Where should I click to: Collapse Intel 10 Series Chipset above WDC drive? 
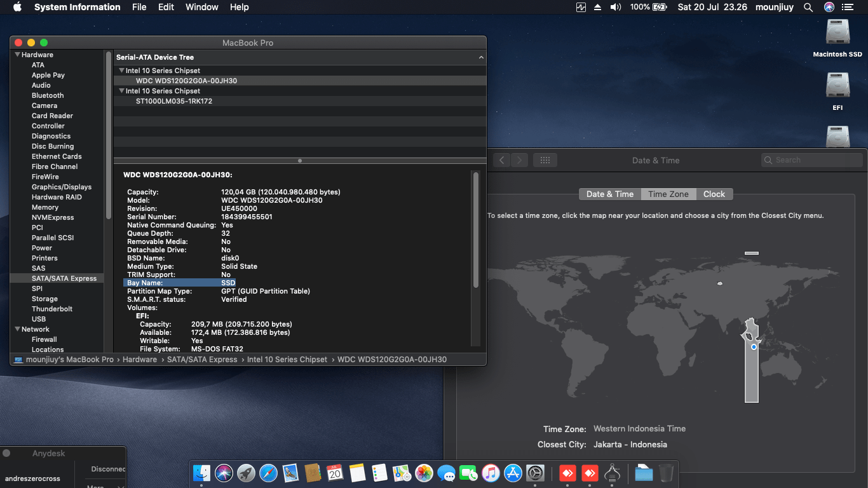click(121, 71)
